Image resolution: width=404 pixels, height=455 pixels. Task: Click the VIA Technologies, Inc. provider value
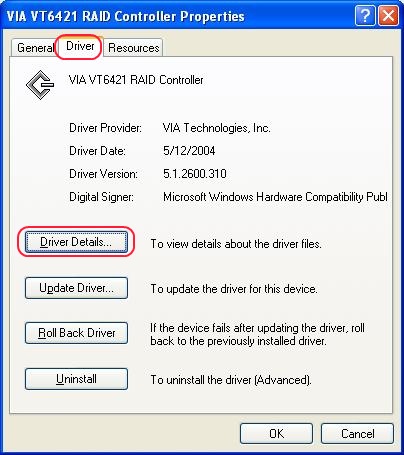point(217,128)
